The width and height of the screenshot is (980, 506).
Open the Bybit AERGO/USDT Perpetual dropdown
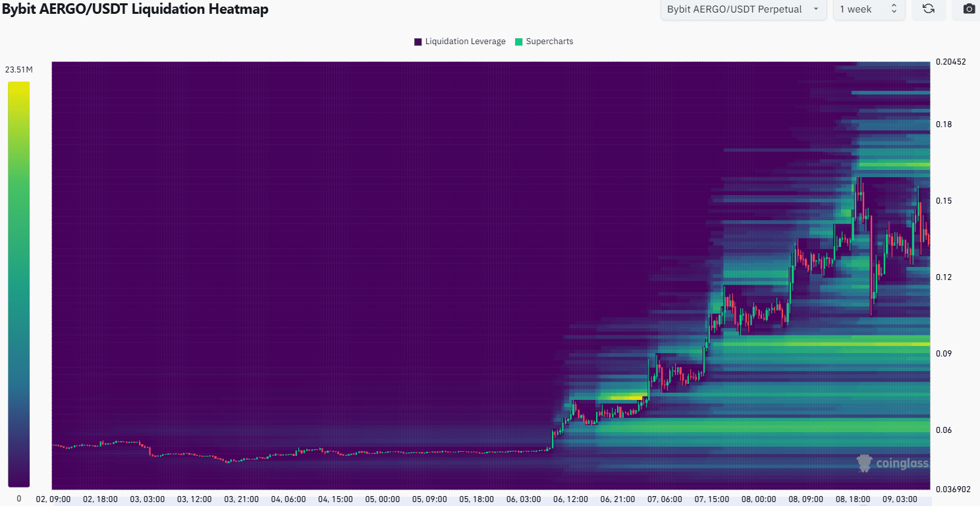coord(743,9)
